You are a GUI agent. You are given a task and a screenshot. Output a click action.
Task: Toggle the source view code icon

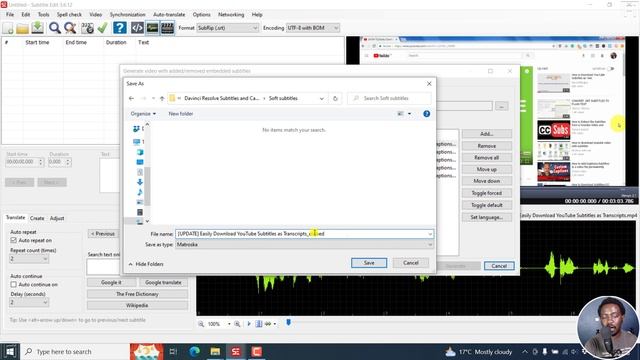137,28
